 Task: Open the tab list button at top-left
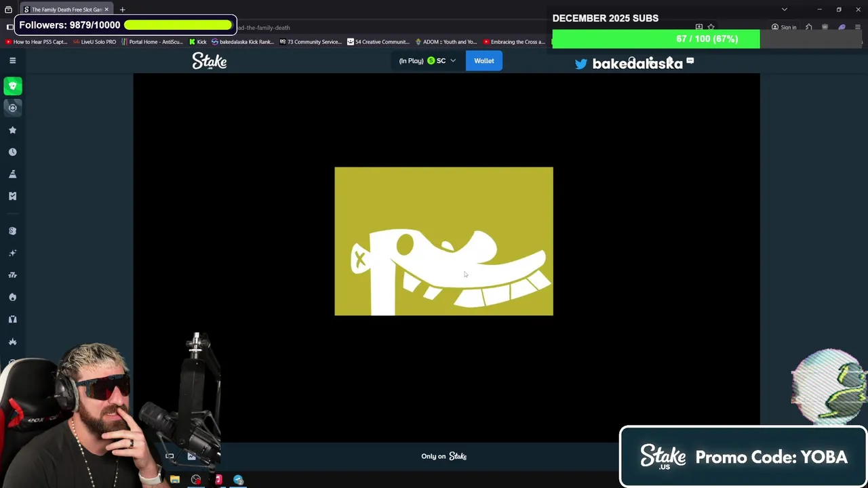tap(8, 9)
